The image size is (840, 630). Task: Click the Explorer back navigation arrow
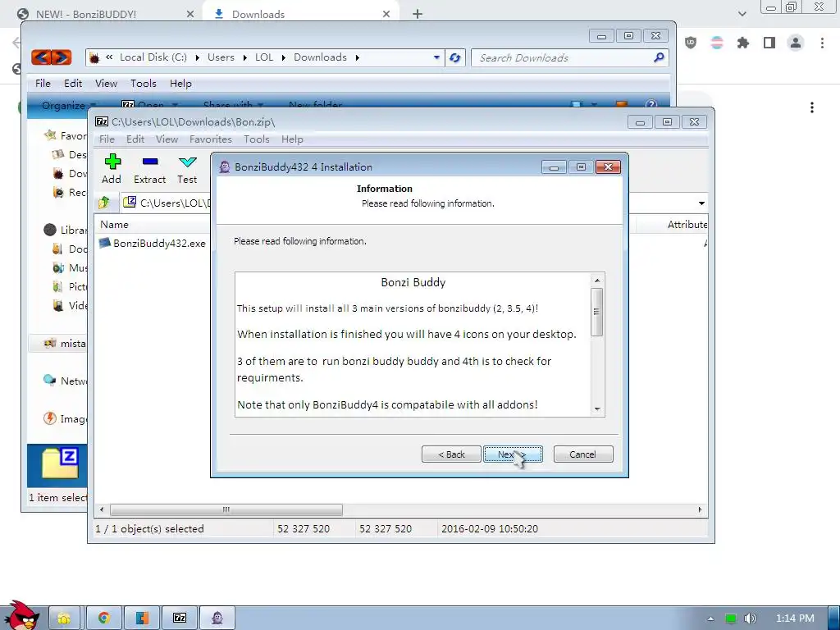click(x=41, y=57)
